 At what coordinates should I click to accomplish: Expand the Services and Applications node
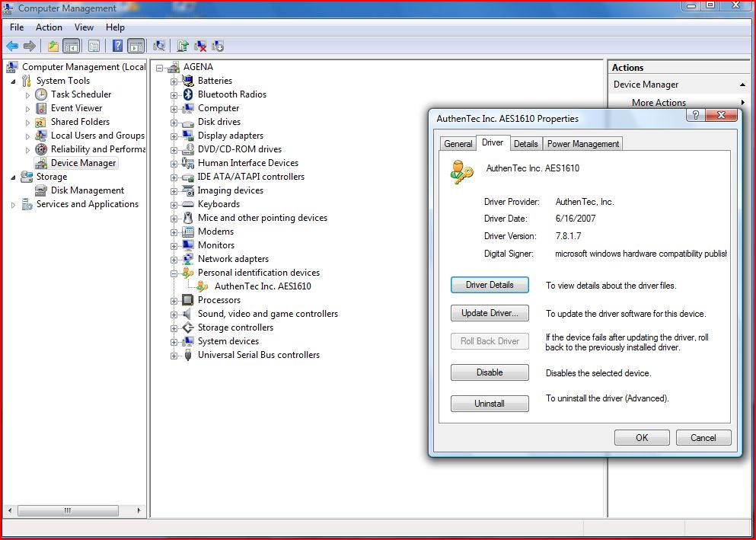tap(13, 205)
